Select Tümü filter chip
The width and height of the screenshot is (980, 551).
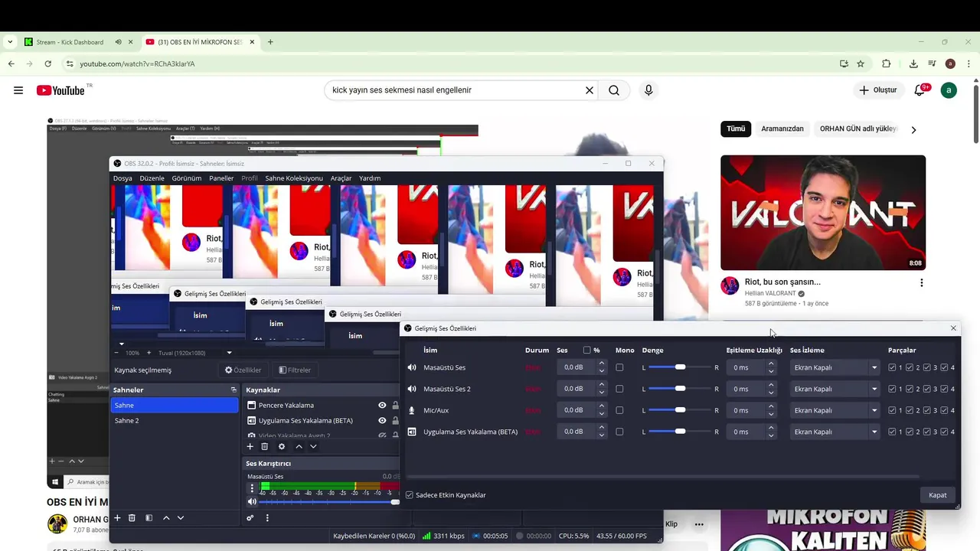(736, 129)
